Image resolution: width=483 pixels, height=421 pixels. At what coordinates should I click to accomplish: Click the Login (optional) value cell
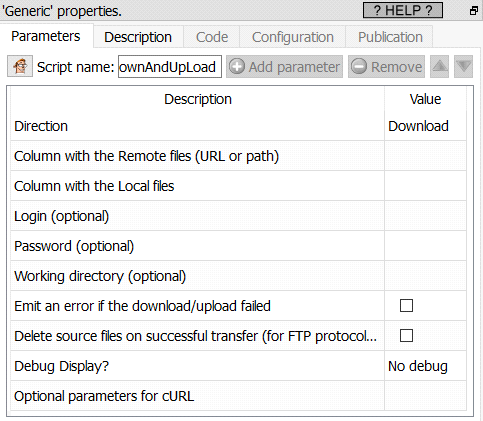(x=425, y=216)
